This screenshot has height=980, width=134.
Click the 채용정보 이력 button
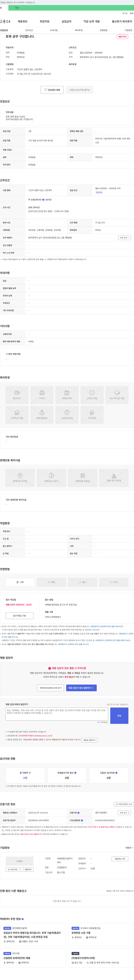click(x=120, y=859)
